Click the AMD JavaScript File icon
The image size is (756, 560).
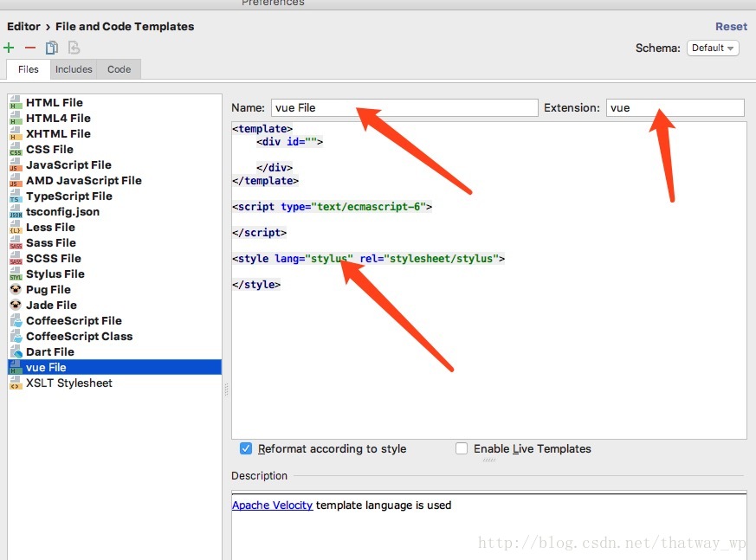[x=16, y=180]
